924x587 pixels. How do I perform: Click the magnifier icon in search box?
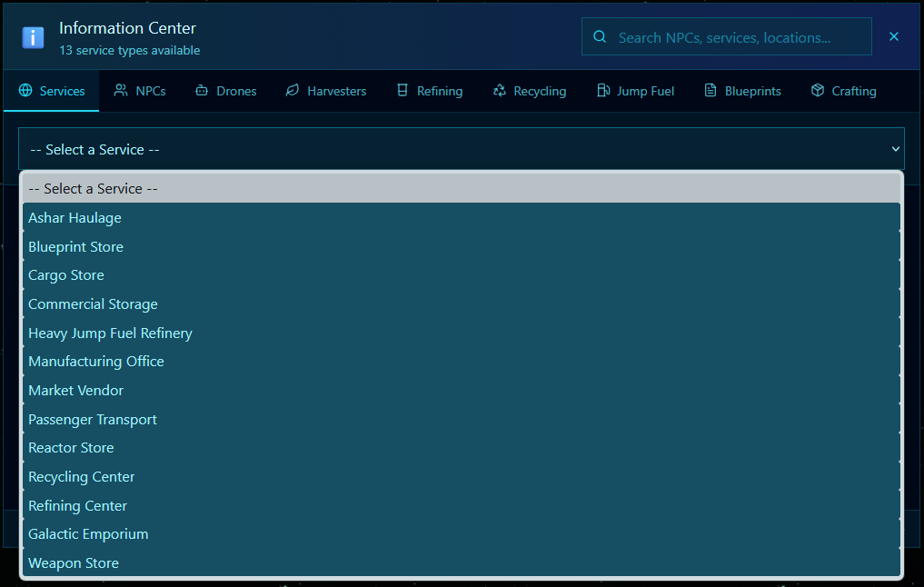(600, 37)
